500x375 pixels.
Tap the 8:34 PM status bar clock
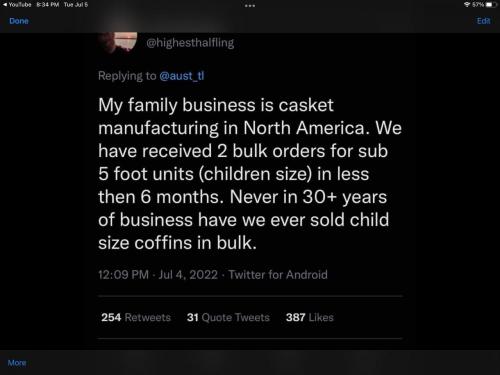click(48, 5)
